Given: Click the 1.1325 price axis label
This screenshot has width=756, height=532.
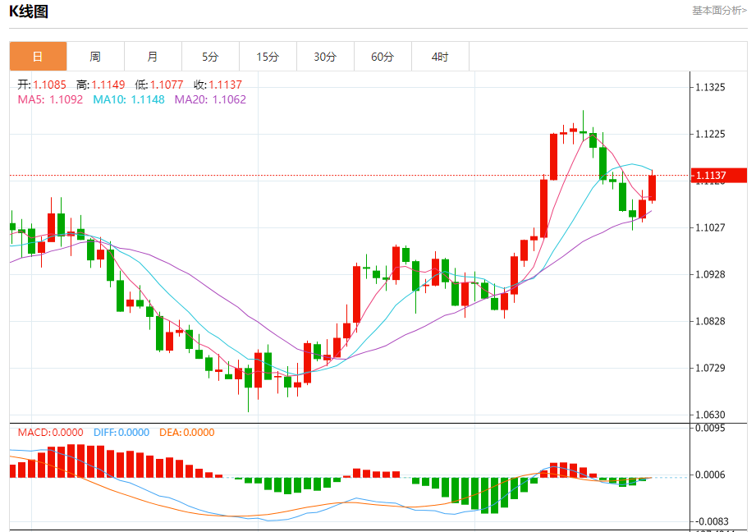Looking at the screenshot, I should [710, 87].
